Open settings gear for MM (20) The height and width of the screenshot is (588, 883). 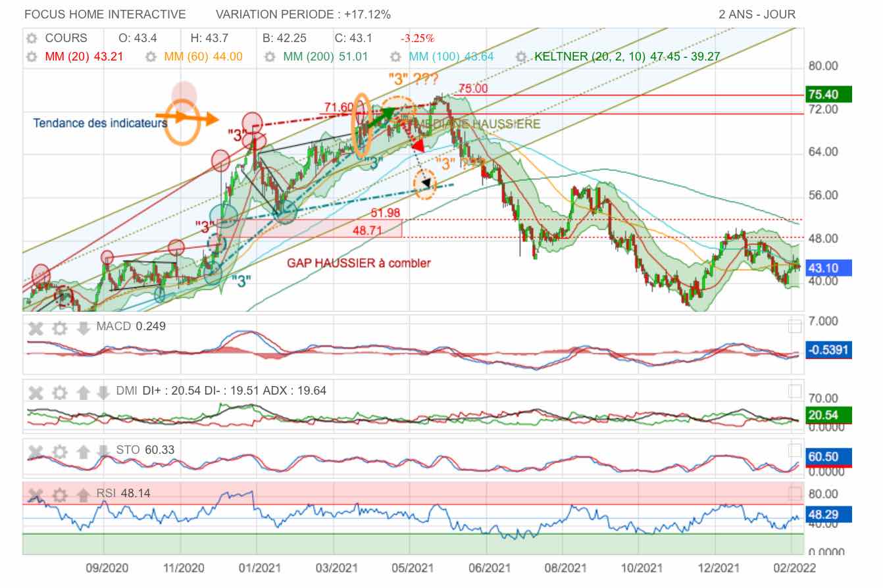tap(31, 57)
